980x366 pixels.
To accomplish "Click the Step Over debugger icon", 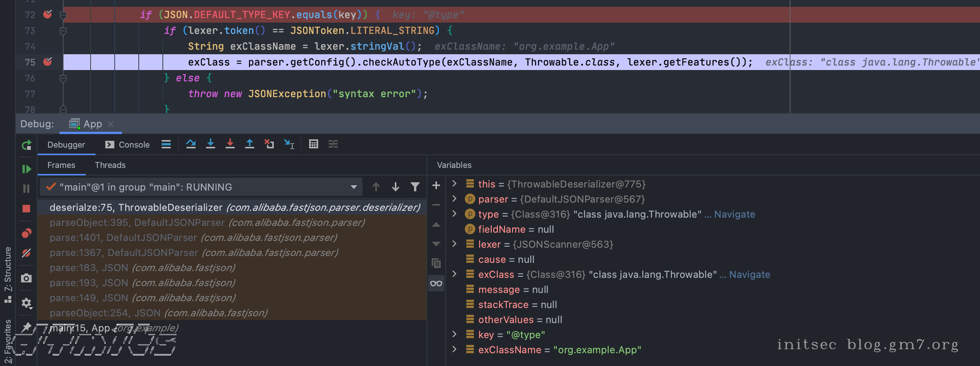I will pyautogui.click(x=191, y=144).
